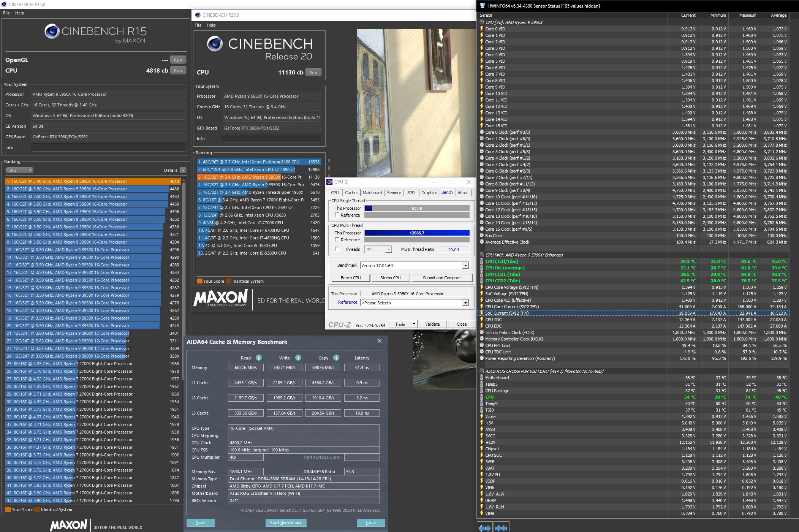Click AIDA64 Write info icon
This screenshot has width=799, height=532.
(x=298, y=358)
